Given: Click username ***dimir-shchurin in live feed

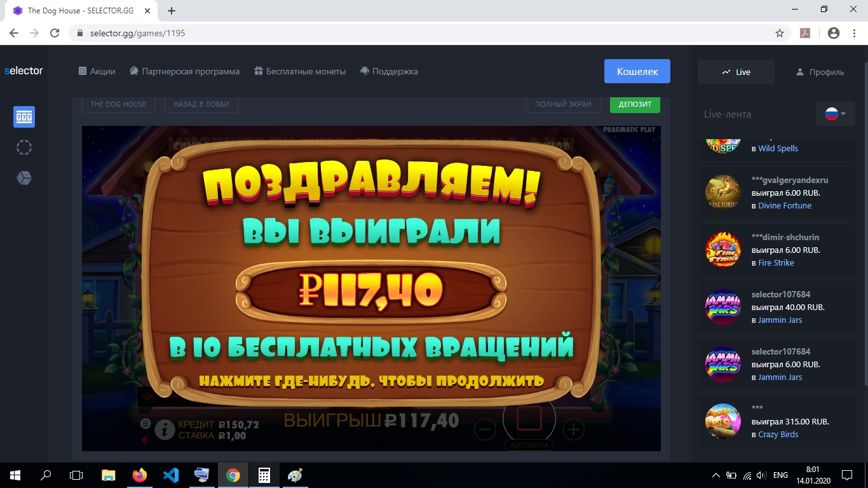Looking at the screenshot, I should [x=787, y=237].
